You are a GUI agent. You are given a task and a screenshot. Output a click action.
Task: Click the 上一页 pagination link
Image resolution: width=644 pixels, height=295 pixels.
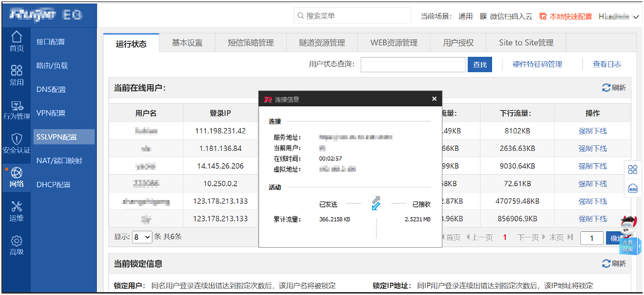point(479,237)
